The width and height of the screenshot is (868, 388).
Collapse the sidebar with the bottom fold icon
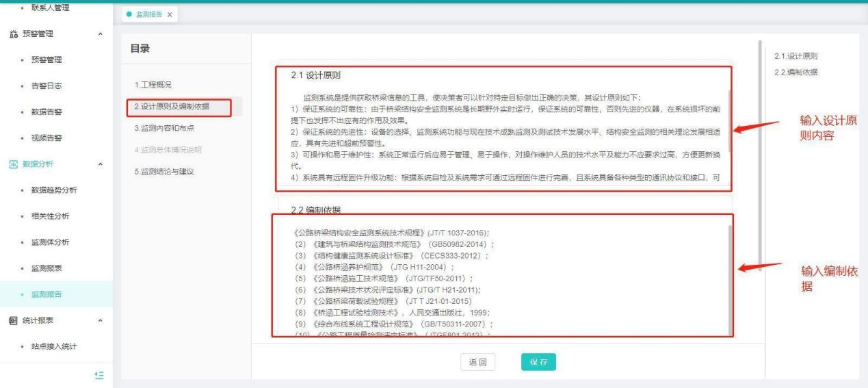(x=98, y=375)
